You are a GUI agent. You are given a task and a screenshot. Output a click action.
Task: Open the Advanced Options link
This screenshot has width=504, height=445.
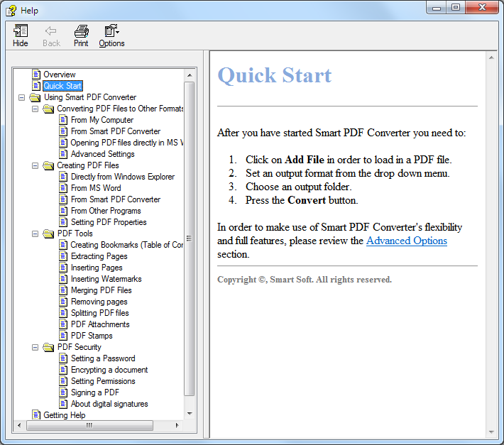click(x=406, y=241)
